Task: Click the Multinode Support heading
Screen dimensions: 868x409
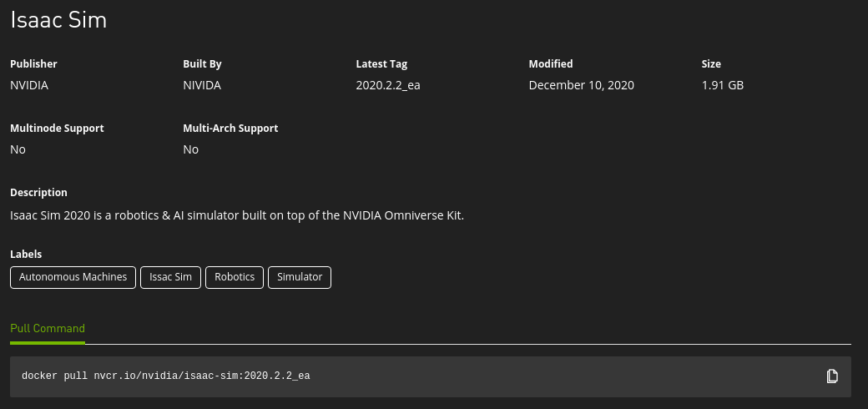Action: [57, 129]
